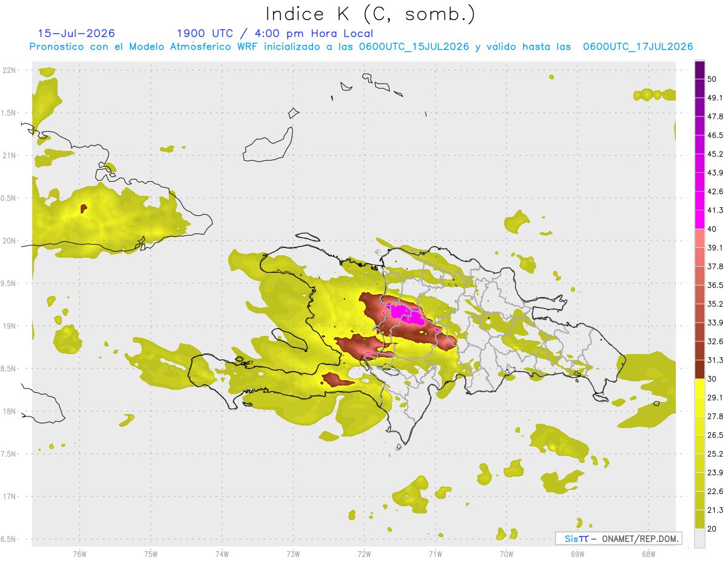
Task: Click the colorbar value '25.2'
Action: (x=715, y=454)
